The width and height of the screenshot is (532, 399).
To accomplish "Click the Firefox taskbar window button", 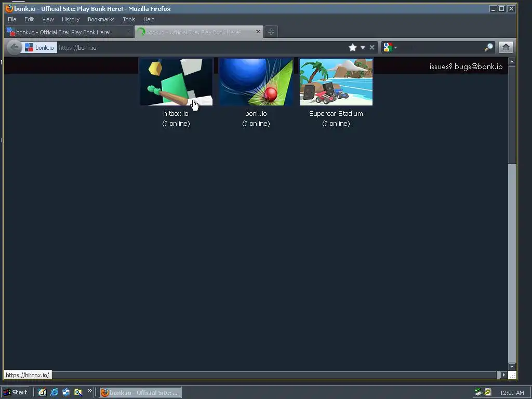I will (140, 393).
